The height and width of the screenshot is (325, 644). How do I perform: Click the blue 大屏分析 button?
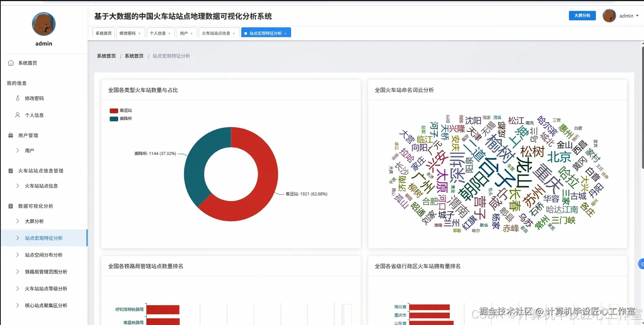pyautogui.click(x=582, y=15)
